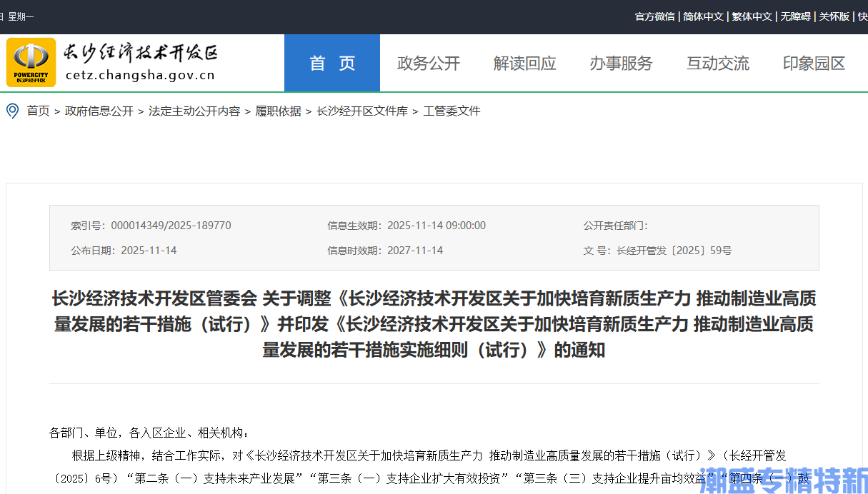This screenshot has width=868, height=494.
Task: Switch site language to 简体中文
Action: [703, 16]
